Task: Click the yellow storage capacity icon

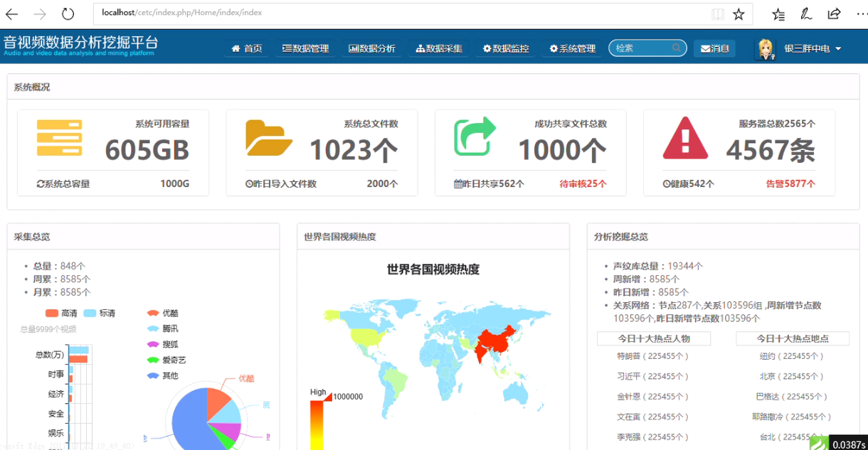Action: [59, 138]
